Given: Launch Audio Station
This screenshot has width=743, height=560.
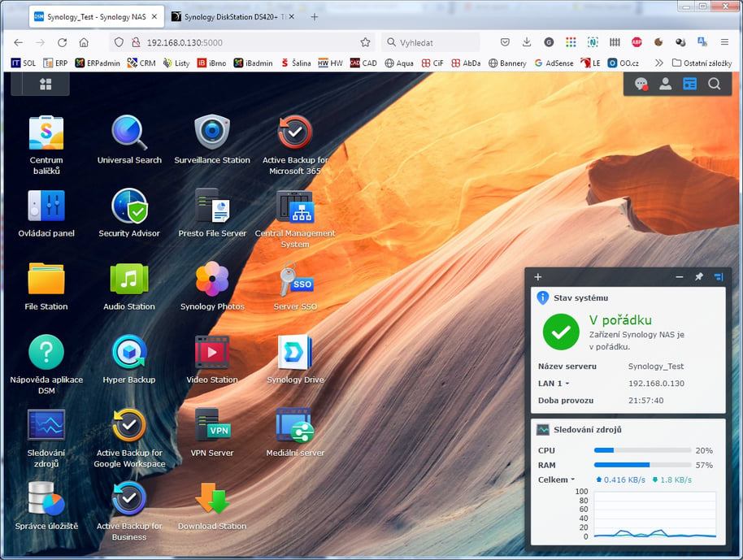Looking at the screenshot, I should pyautogui.click(x=129, y=279).
